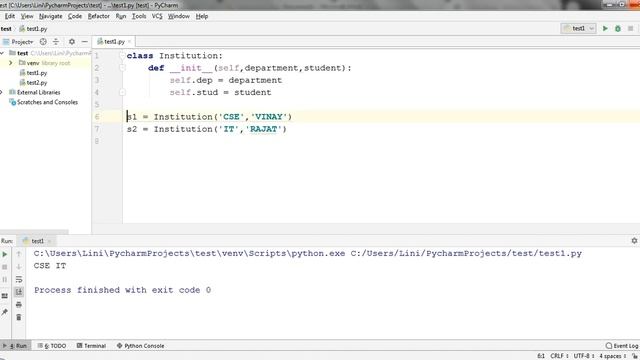The width and height of the screenshot is (640, 360).
Task: Start debugging with the green bug icon
Action: coord(618,29)
